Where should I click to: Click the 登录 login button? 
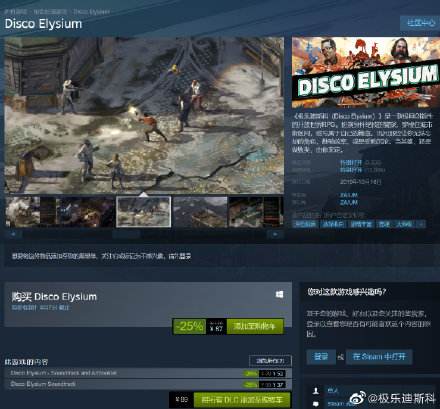coord(321,357)
